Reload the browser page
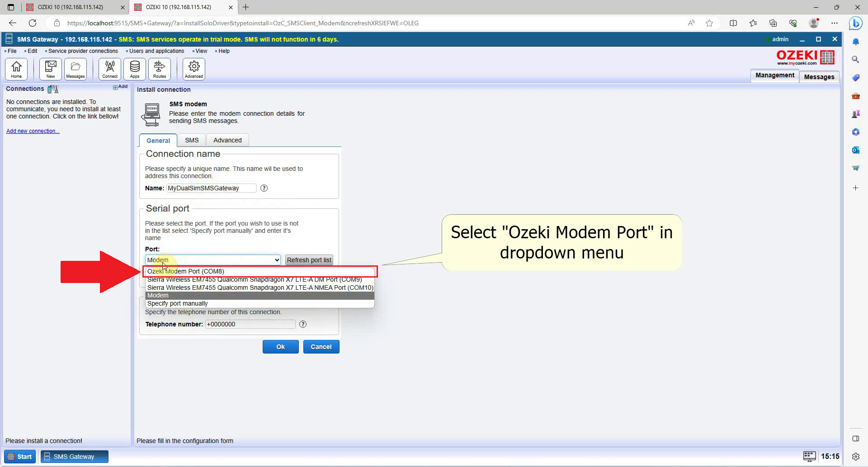The width and height of the screenshot is (868, 467). (33, 23)
